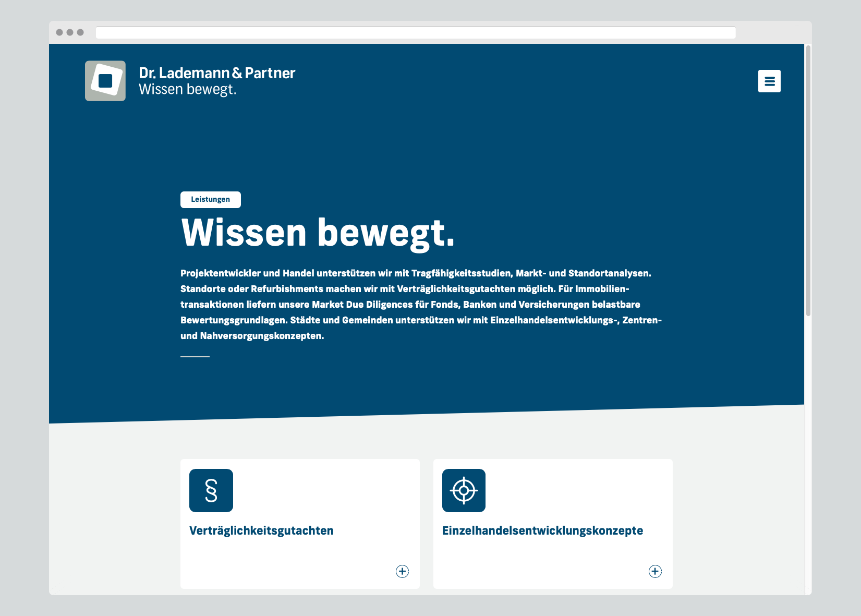Click the "Wissen bewegt." tagline under the logo
The image size is (861, 616).
188,90
